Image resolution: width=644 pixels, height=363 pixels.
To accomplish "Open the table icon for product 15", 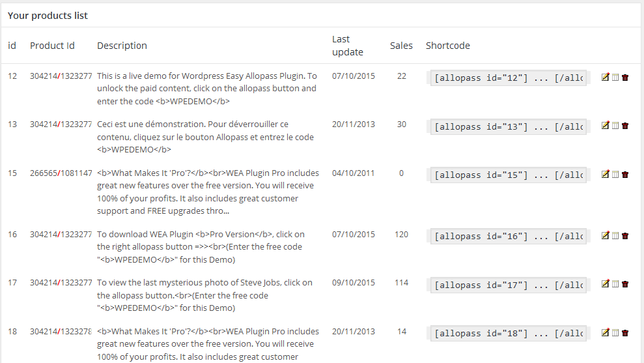I will pyautogui.click(x=615, y=174).
